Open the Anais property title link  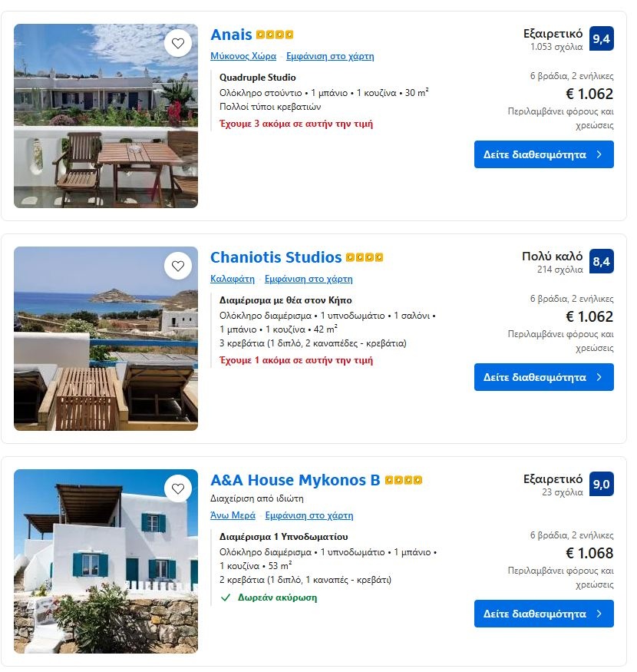231,35
